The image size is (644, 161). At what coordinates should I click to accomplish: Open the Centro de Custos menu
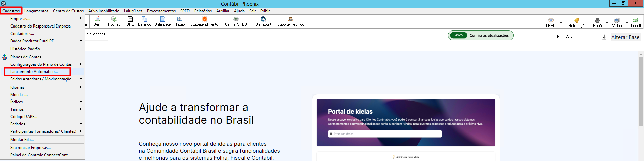(x=68, y=11)
